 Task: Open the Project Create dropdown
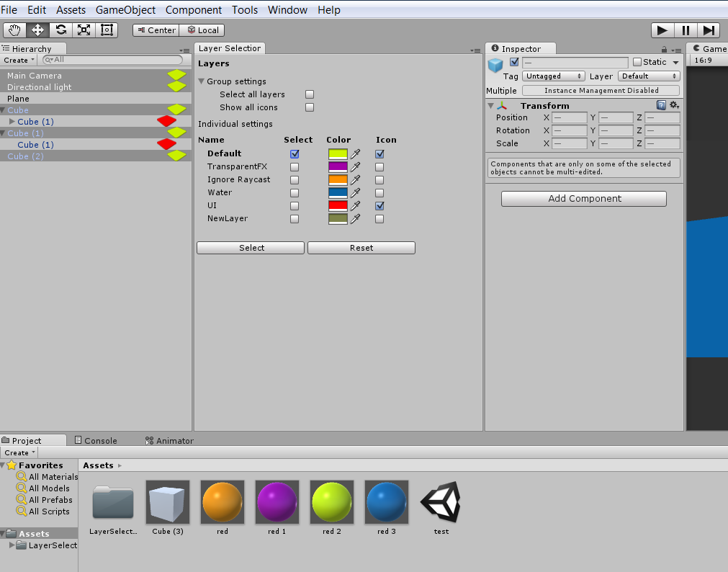pos(19,452)
